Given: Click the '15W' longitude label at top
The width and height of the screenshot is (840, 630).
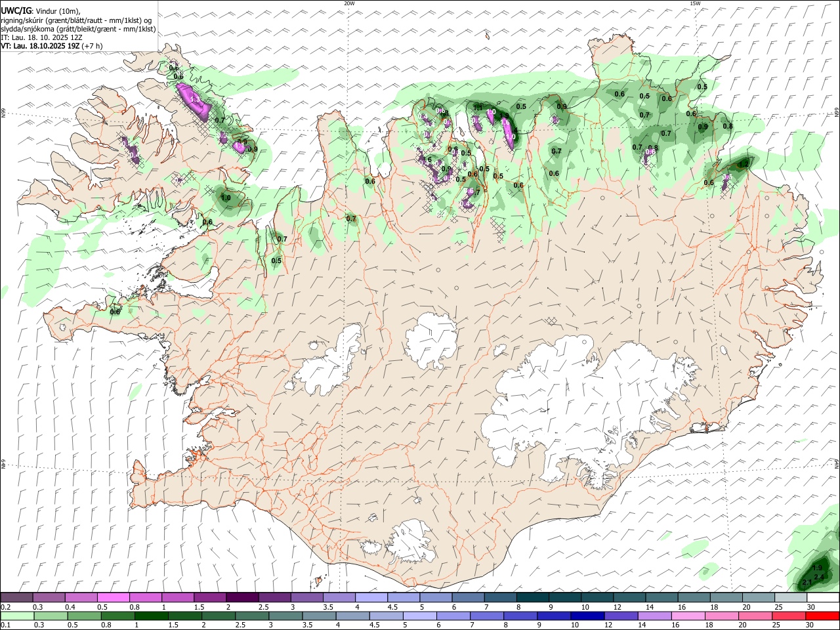Looking at the screenshot, I should click(x=695, y=3).
